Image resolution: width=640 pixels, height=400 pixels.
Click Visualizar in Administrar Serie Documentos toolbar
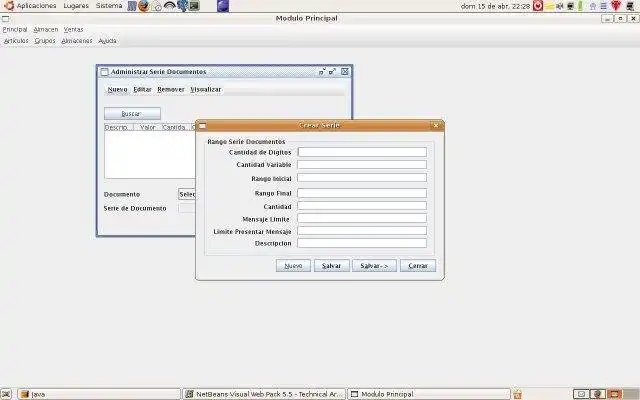tap(206, 89)
